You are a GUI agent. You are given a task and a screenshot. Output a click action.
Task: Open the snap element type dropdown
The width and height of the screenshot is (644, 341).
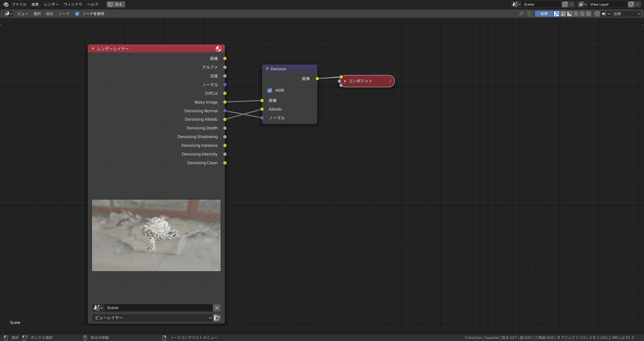[x=605, y=13]
